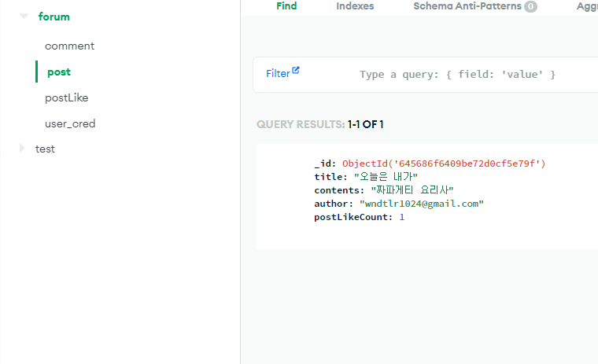Switch to the Indexes tab
This screenshot has height=364, width=598.
point(355,6)
